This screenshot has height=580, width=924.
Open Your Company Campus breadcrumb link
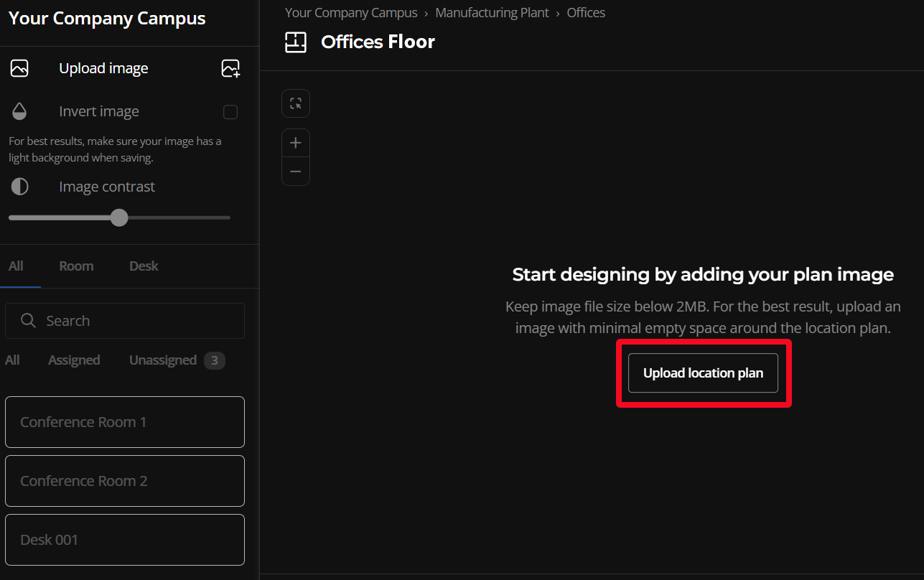tap(351, 12)
